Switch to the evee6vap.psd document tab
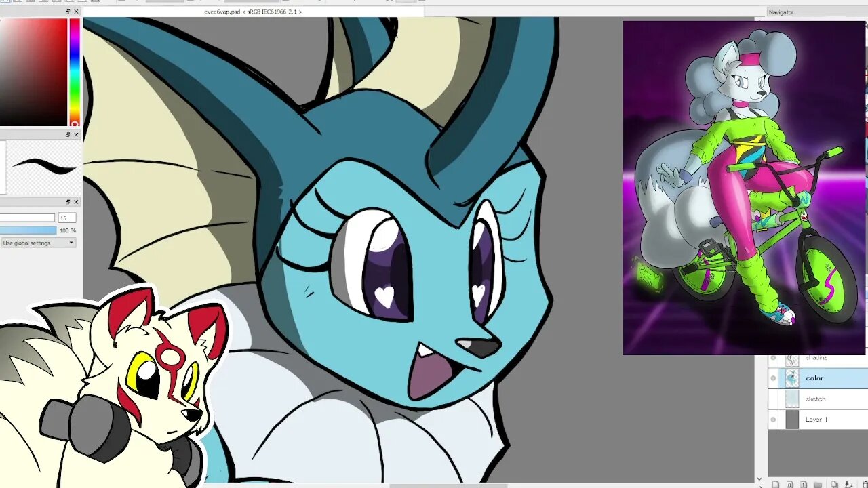Image resolution: width=868 pixels, height=488 pixels. click(x=253, y=12)
